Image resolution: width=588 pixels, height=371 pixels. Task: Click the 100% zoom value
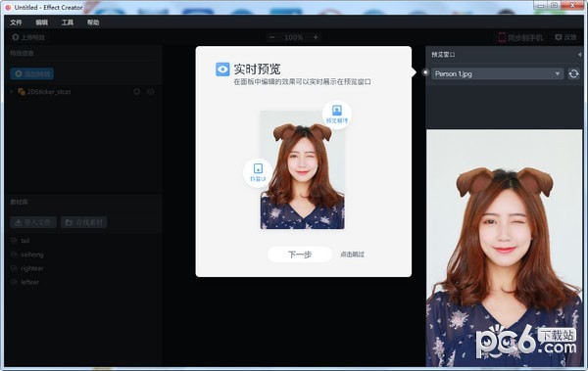(294, 37)
